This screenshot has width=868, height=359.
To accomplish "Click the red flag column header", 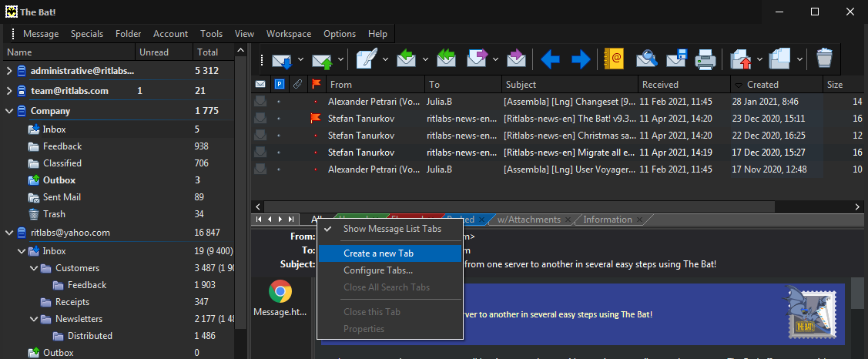I will [x=316, y=84].
